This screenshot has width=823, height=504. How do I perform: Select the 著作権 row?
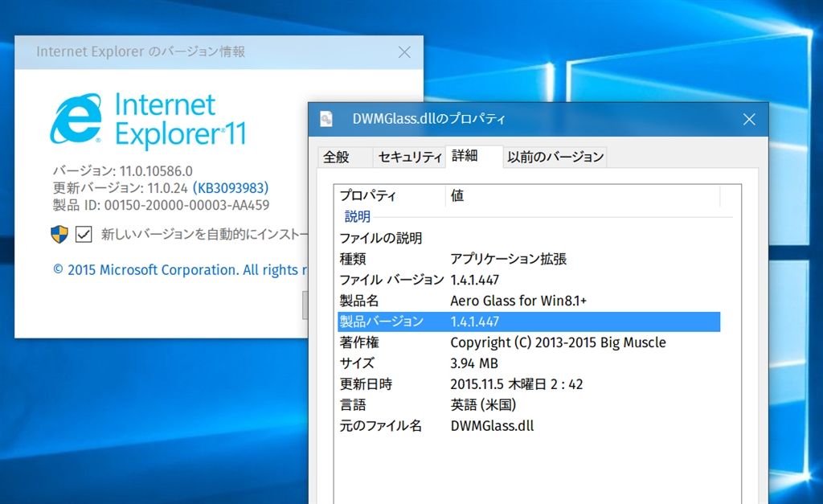529,342
